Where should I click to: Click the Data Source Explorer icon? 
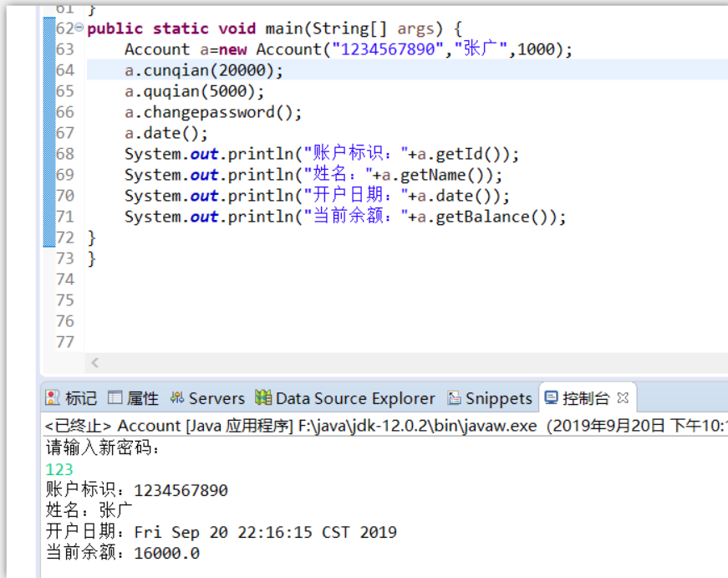point(264,398)
